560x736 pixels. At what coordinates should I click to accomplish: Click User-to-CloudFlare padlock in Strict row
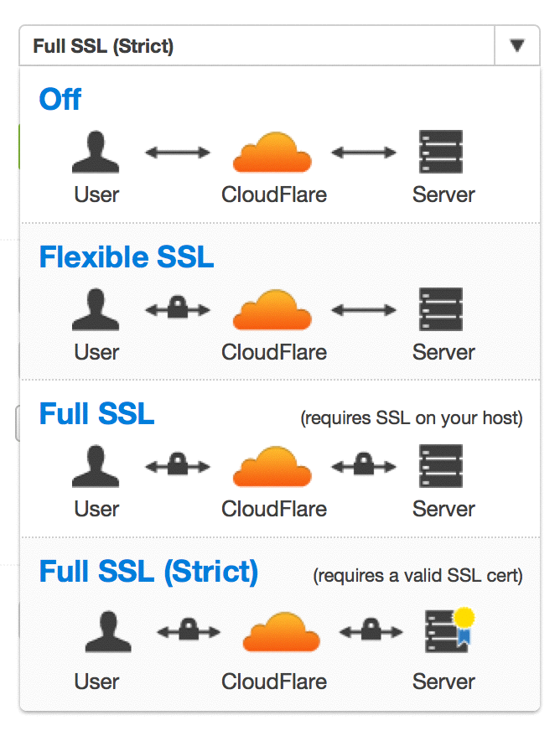(x=189, y=630)
